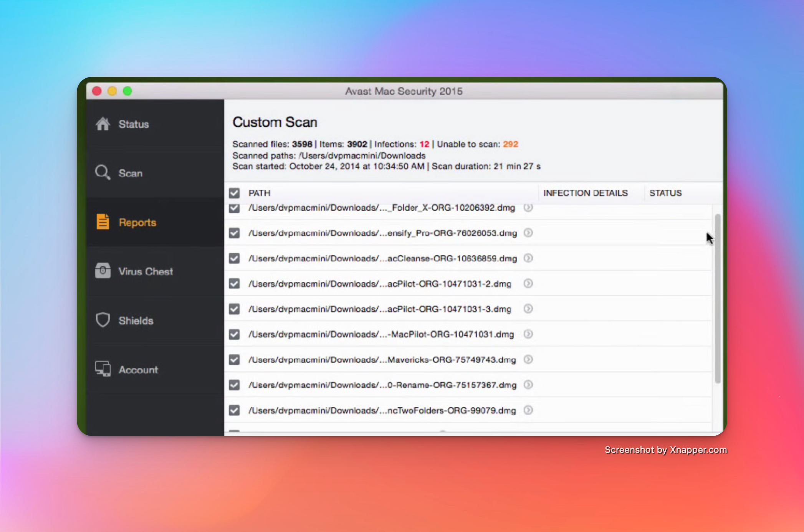
Task: Uncheck the Folder_X-ORG-10206392.dmg row checkbox
Action: point(234,208)
